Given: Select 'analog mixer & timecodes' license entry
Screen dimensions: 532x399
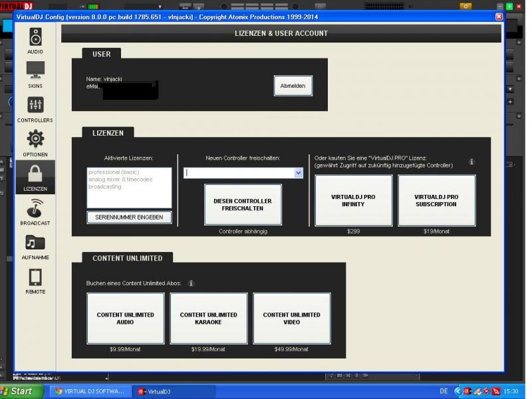Looking at the screenshot, I should pyautogui.click(x=120, y=179).
